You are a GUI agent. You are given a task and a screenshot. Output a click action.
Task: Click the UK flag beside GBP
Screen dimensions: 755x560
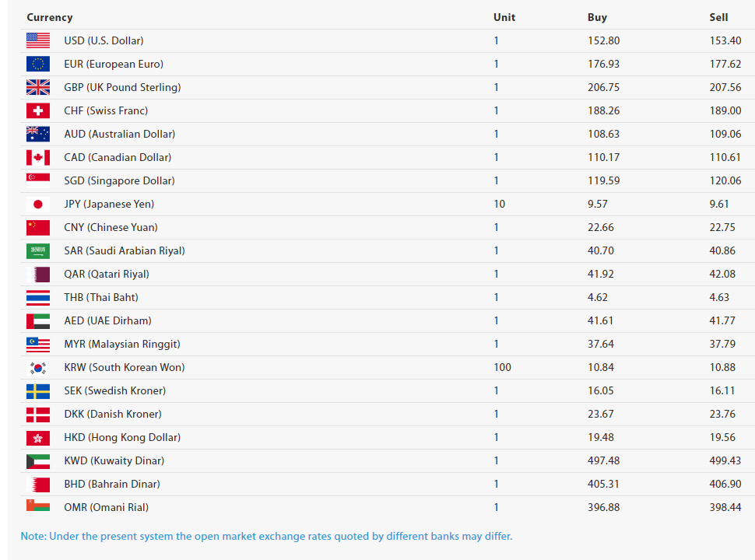click(x=38, y=88)
